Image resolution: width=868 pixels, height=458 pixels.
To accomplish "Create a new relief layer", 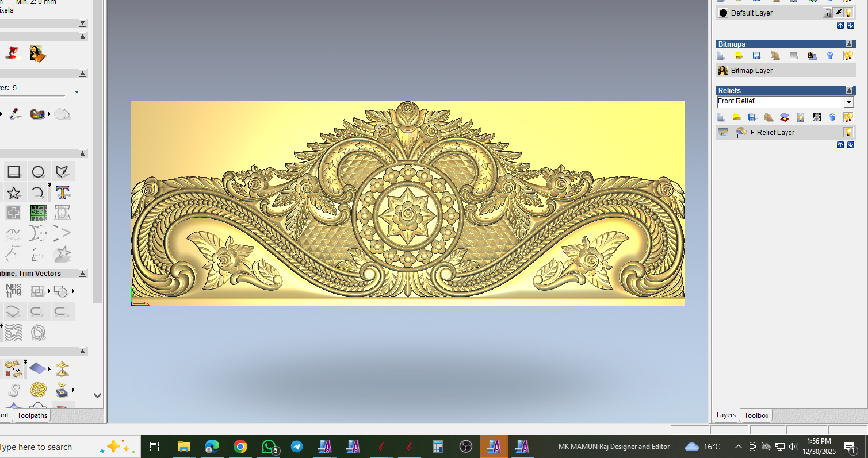I will [x=721, y=117].
